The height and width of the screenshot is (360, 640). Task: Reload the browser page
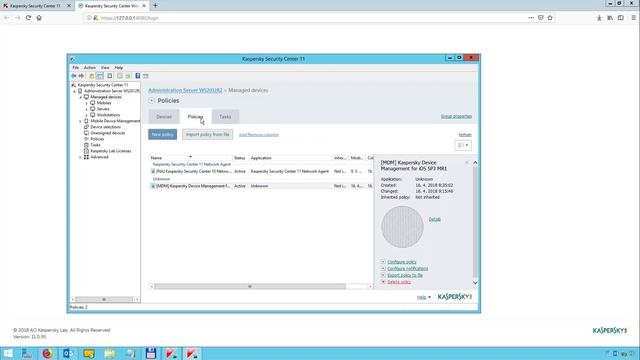(x=28, y=18)
